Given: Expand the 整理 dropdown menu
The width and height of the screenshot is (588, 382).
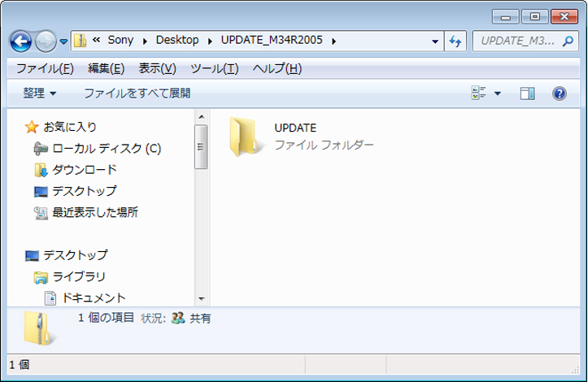Looking at the screenshot, I should (x=40, y=93).
